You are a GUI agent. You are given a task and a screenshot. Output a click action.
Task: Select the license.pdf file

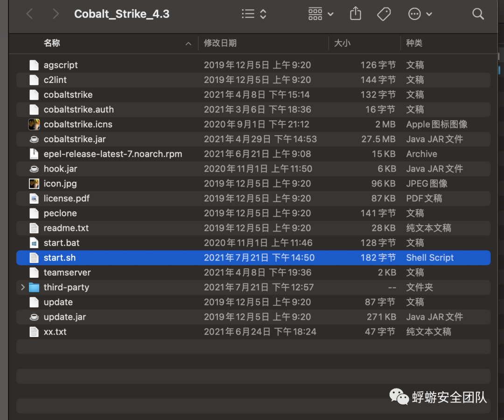67,199
